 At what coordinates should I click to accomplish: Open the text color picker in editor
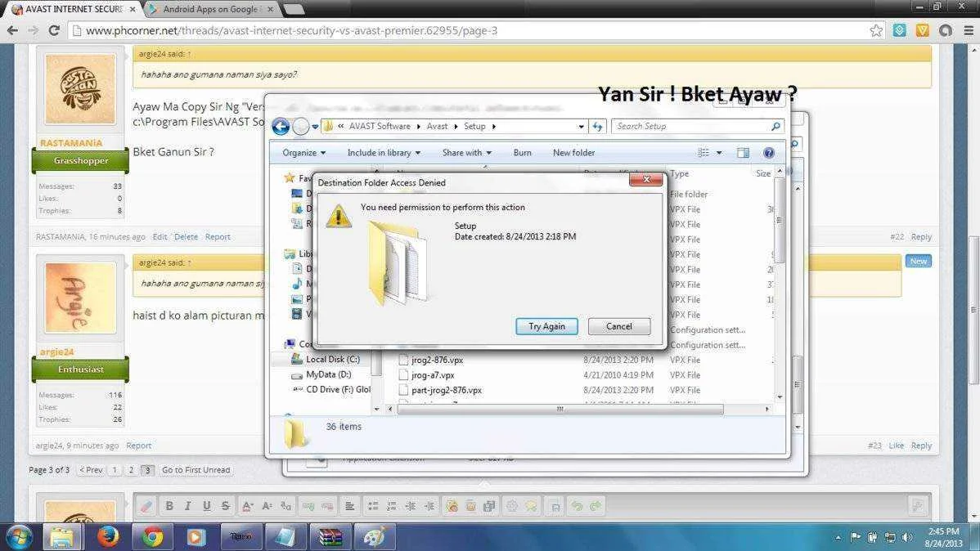point(248,506)
